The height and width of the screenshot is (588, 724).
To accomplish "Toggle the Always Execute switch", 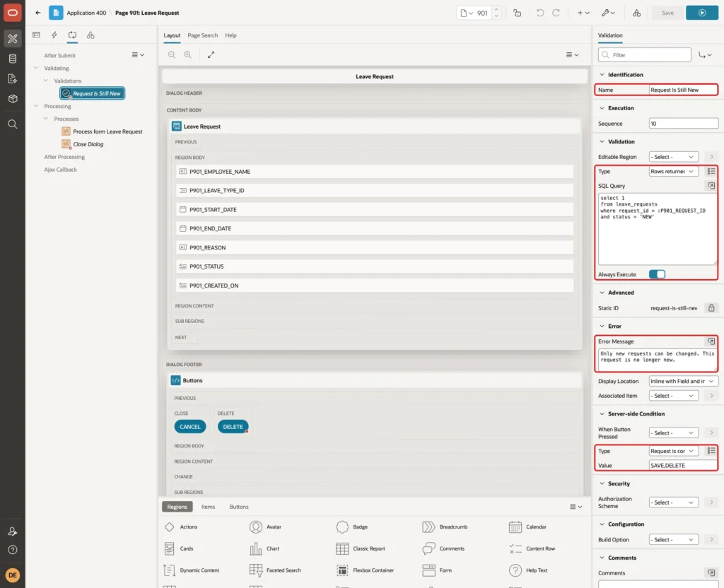I will [657, 274].
